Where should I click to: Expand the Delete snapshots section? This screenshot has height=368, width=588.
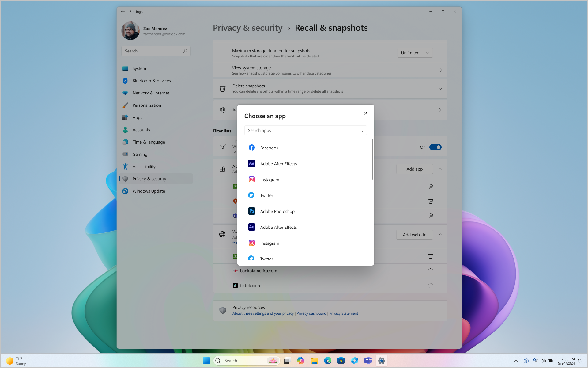click(440, 88)
